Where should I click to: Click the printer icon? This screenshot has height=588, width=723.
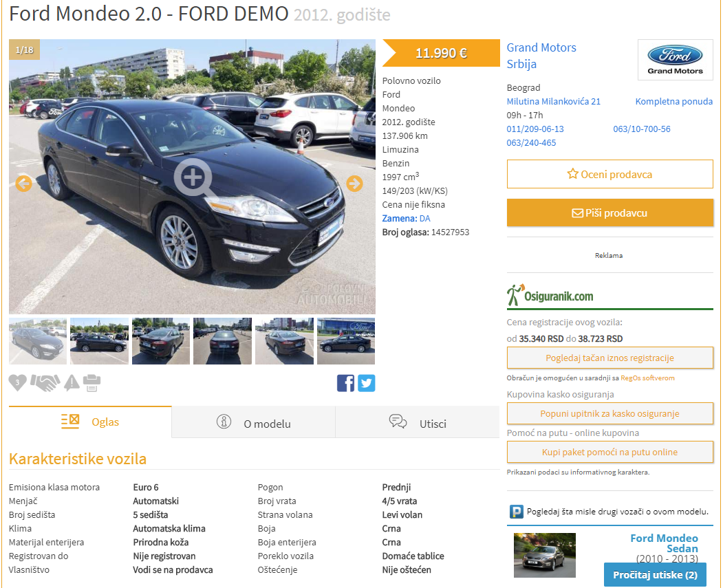(91, 383)
